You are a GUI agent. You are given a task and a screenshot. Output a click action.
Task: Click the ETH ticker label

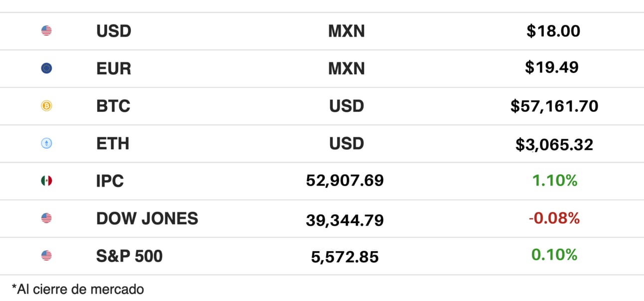(113, 144)
